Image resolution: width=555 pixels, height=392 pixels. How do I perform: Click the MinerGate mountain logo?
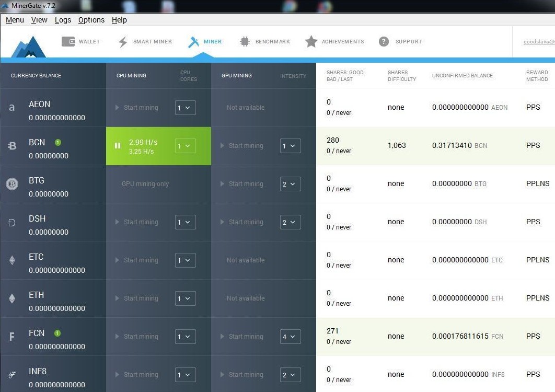(28, 47)
